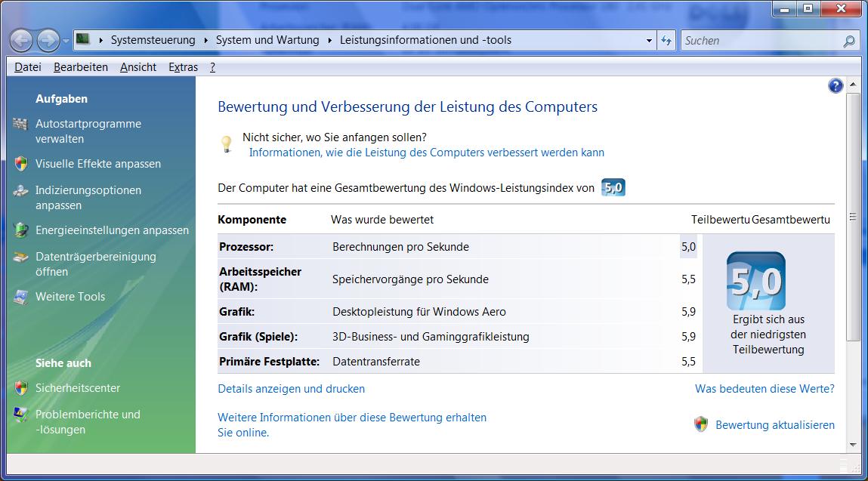Click the Grafik: row label
The width and height of the screenshot is (868, 481).
pos(237,312)
